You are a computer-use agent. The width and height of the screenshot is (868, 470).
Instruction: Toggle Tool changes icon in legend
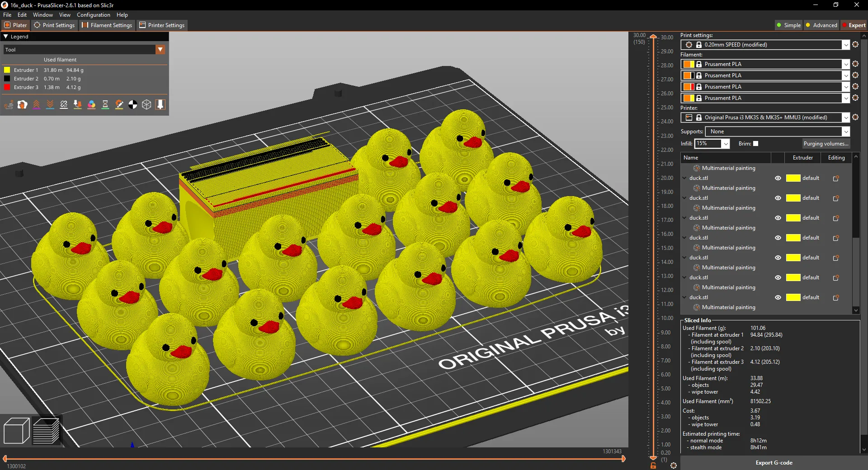(x=78, y=105)
